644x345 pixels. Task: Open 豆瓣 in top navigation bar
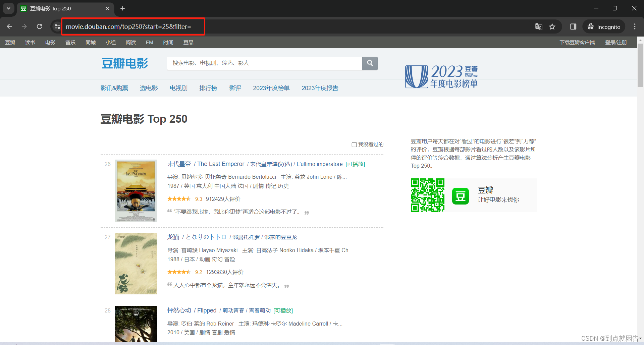pos(10,43)
